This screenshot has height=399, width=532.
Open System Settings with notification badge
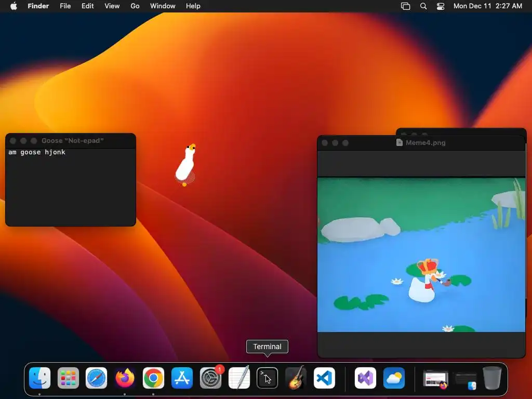point(211,378)
